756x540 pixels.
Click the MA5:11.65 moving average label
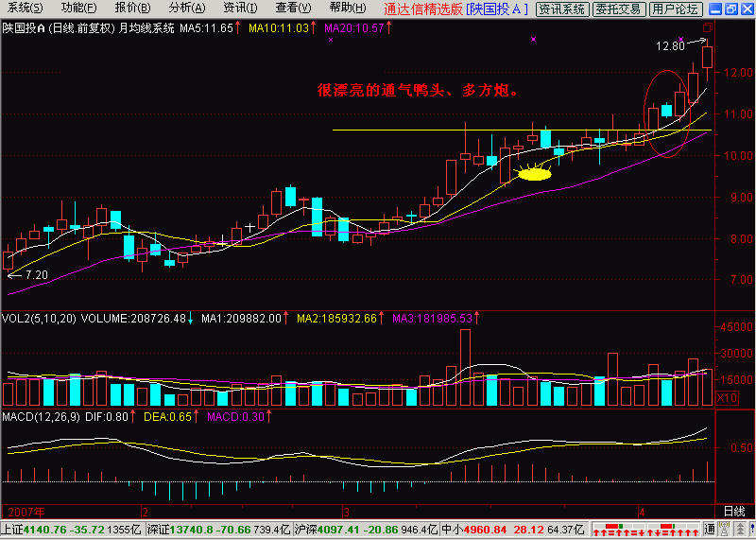click(x=207, y=28)
